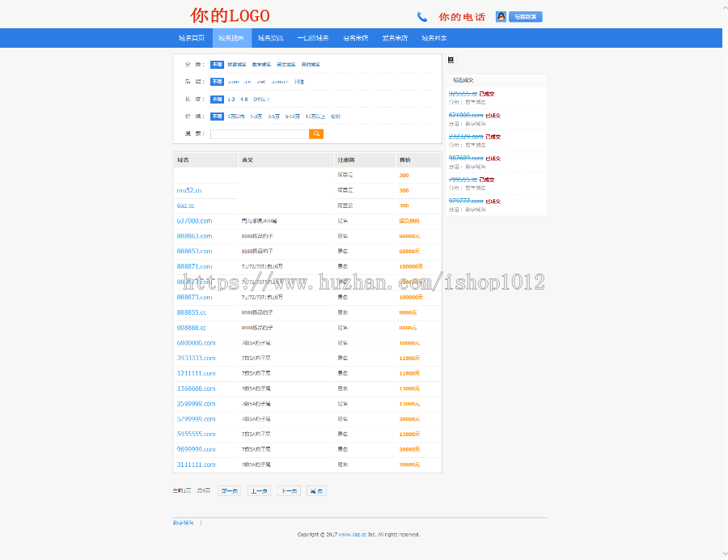Screen dimensions: 728x560
Task: Open domain 5955555.com
Action: tap(196, 435)
